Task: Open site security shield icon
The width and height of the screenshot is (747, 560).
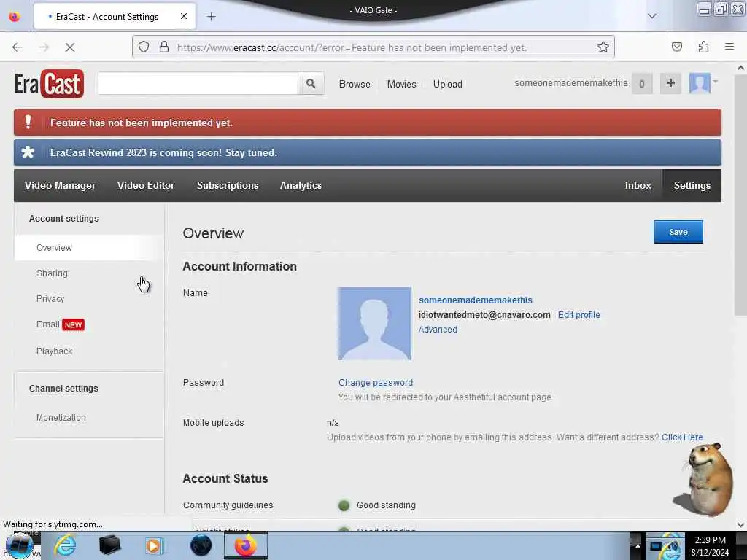Action: (144, 47)
